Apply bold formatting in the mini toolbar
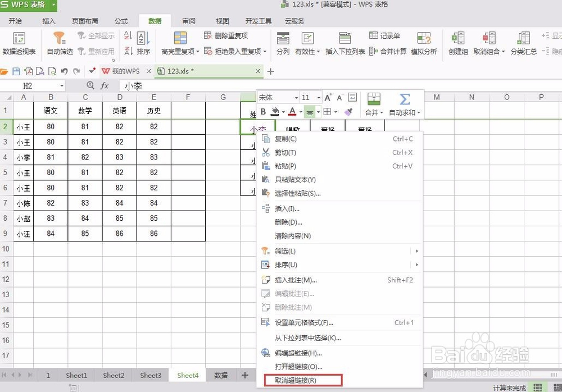This screenshot has height=392, width=562. [263, 112]
